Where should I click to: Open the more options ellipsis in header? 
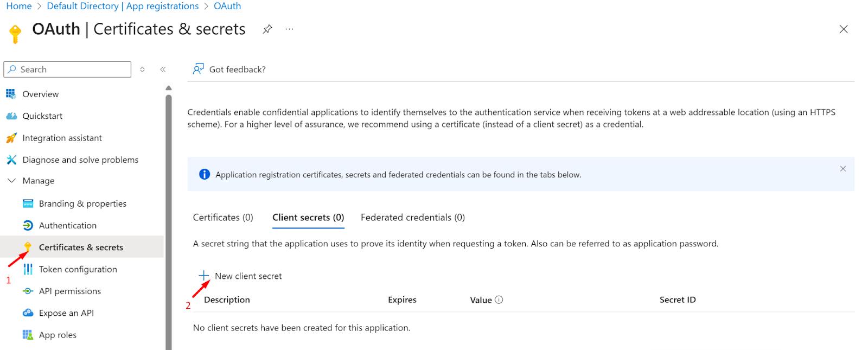tap(290, 29)
